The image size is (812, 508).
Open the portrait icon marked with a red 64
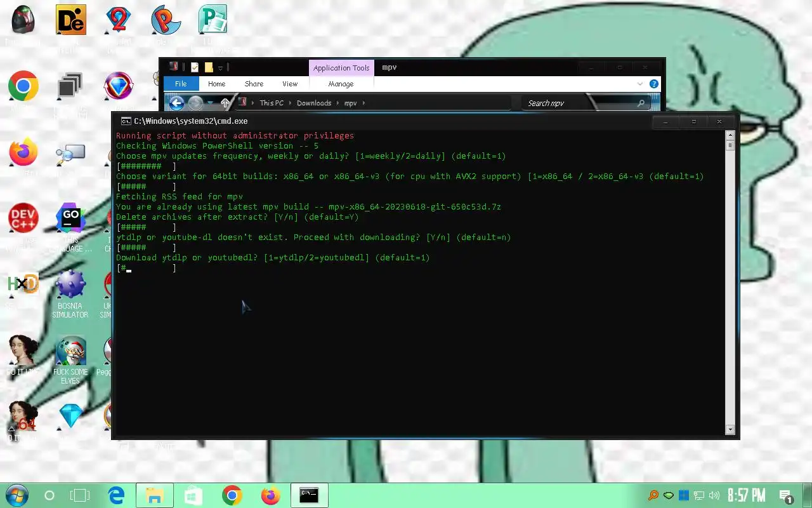pyautogui.click(x=23, y=416)
